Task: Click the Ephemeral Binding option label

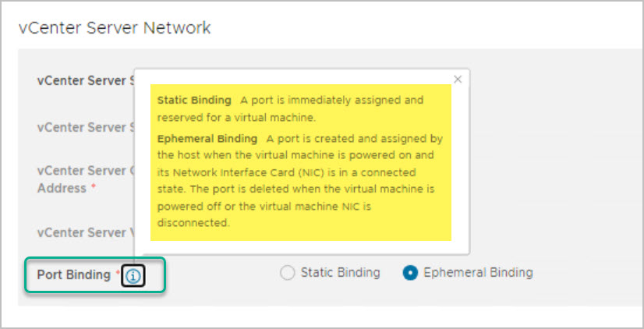Action: point(478,273)
